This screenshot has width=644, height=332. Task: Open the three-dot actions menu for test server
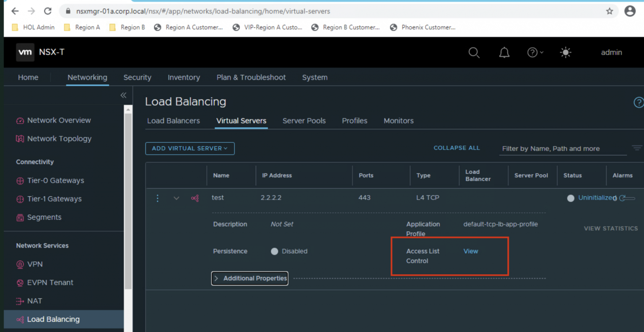158,198
